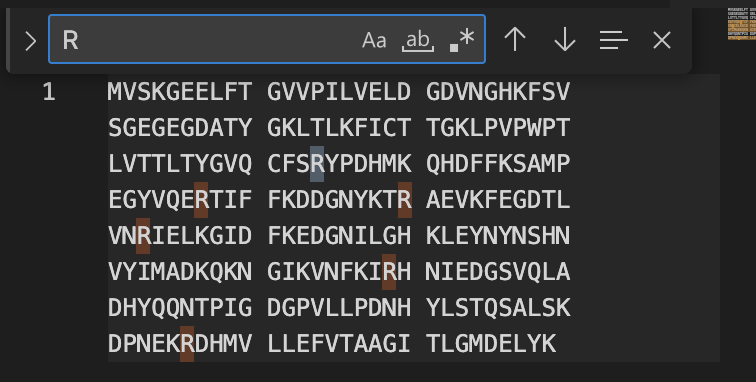The width and height of the screenshot is (756, 382).
Task: Place cursor in KLEYNYNSHN block
Action: tap(498, 236)
